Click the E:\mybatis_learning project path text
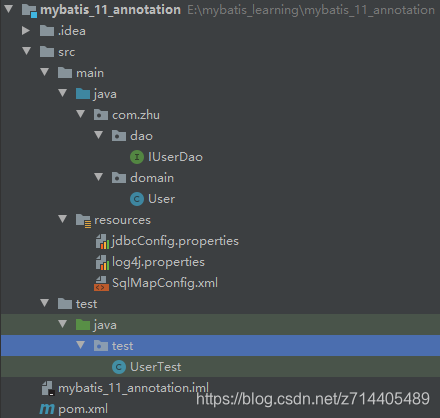Screen dimensions: 440x418 pyautogui.click(x=311, y=10)
